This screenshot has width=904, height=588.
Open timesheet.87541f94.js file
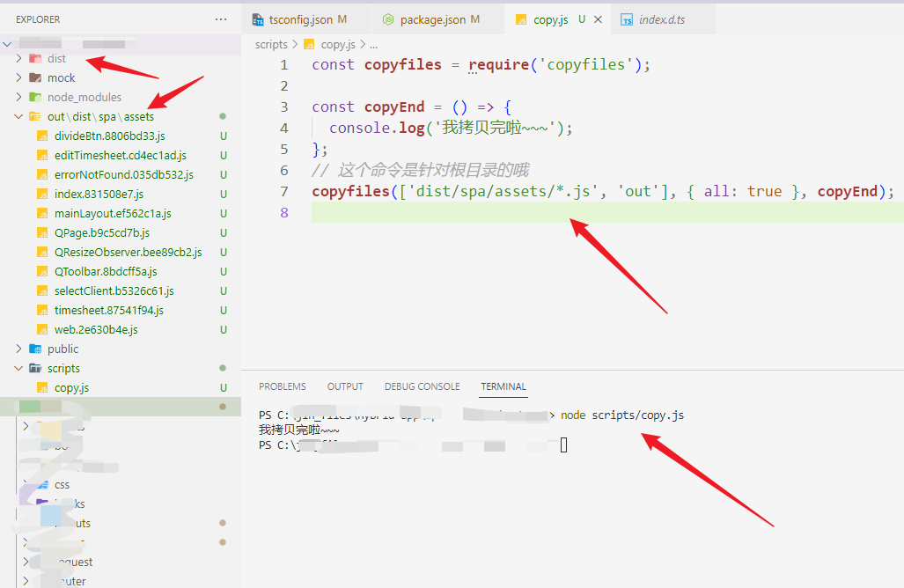(109, 310)
